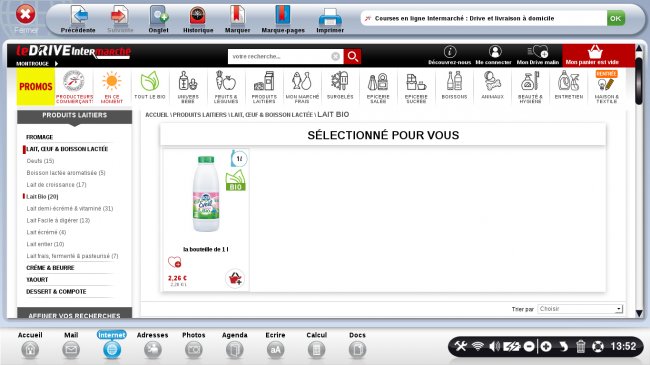Click the trash bin tray icon

click(x=580, y=346)
